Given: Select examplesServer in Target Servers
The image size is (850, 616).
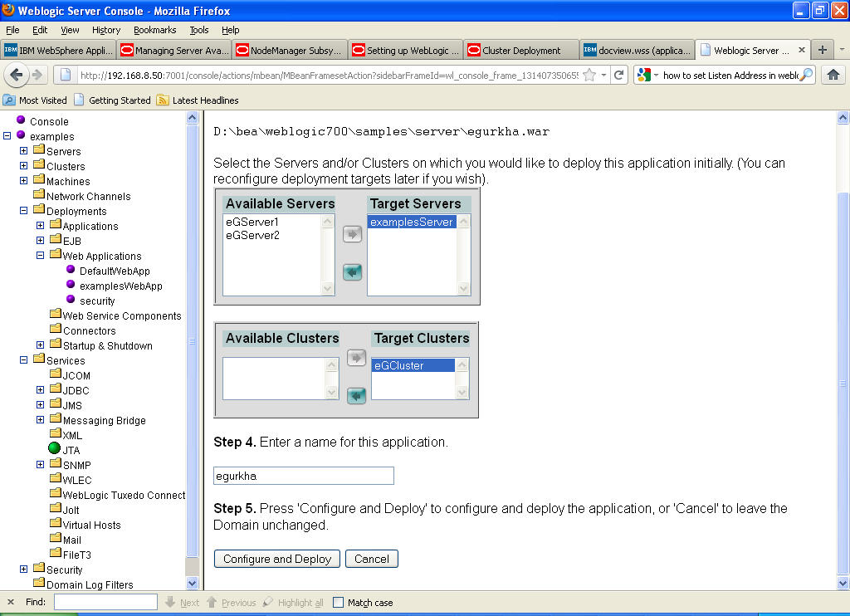Looking at the screenshot, I should pyautogui.click(x=412, y=222).
